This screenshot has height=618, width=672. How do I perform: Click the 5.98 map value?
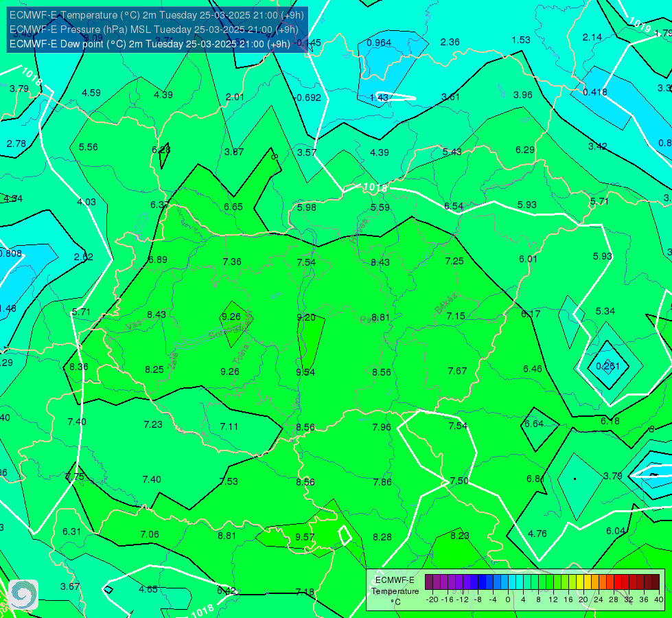tap(307, 207)
